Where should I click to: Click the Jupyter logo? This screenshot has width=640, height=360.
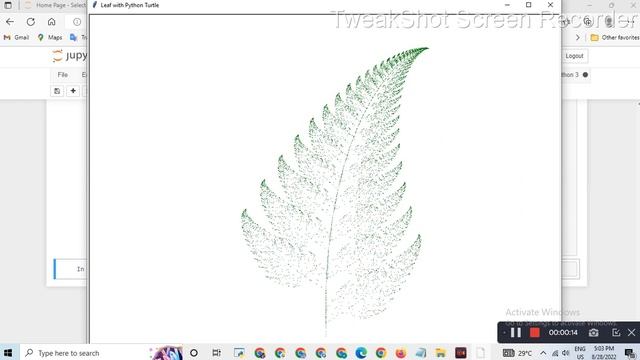coord(69,56)
